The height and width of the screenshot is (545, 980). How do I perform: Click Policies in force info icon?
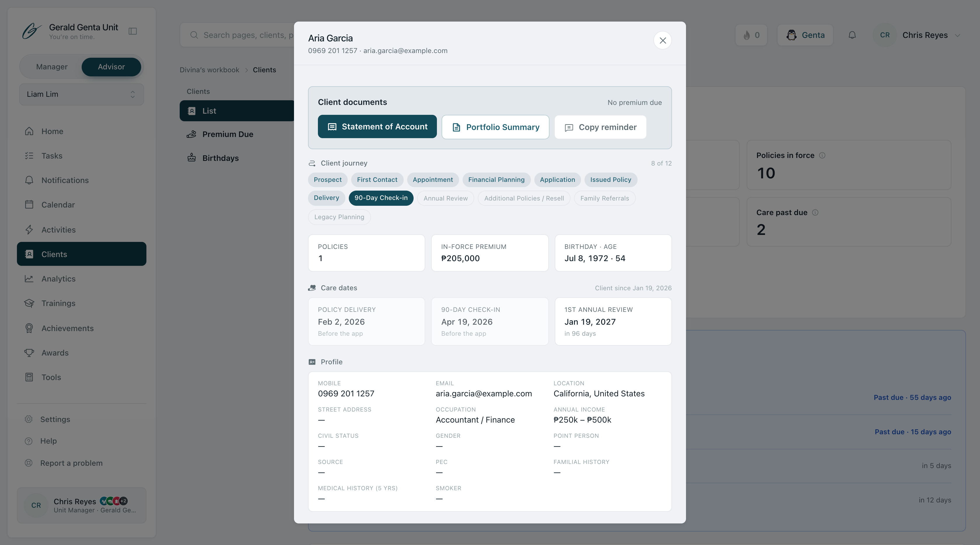[822, 155]
